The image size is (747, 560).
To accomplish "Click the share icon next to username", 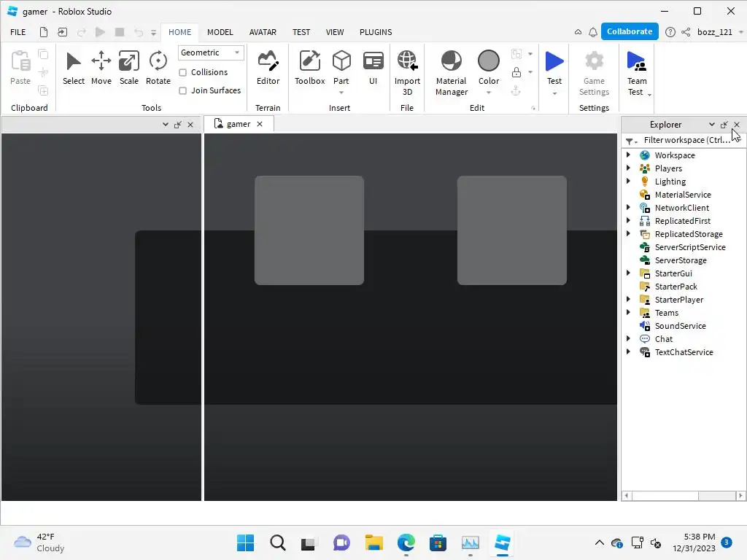I will click(686, 32).
